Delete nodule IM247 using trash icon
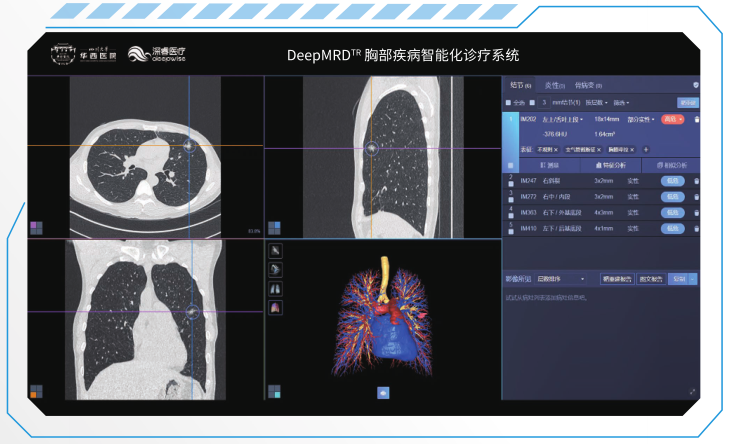 (x=697, y=181)
